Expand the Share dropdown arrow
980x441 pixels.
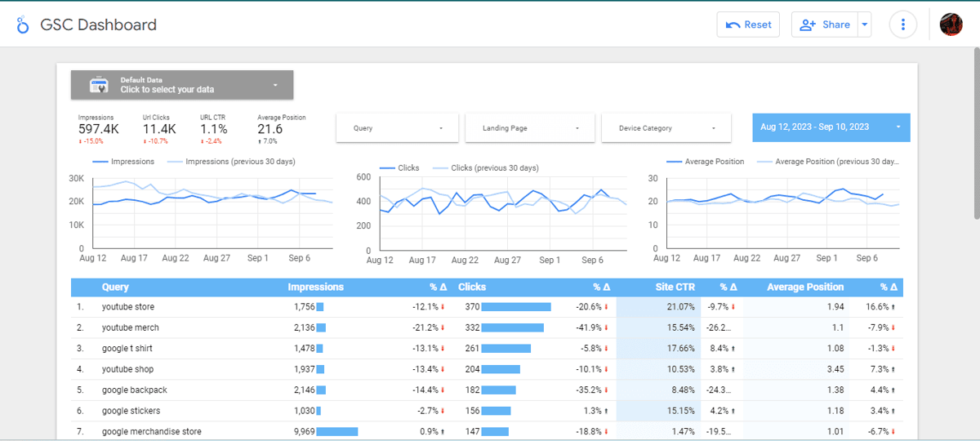click(x=864, y=24)
